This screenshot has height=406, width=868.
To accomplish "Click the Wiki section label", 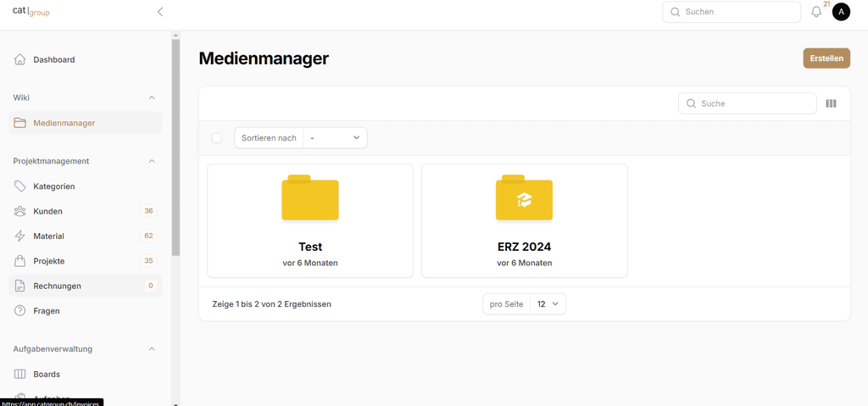I will pos(21,97).
